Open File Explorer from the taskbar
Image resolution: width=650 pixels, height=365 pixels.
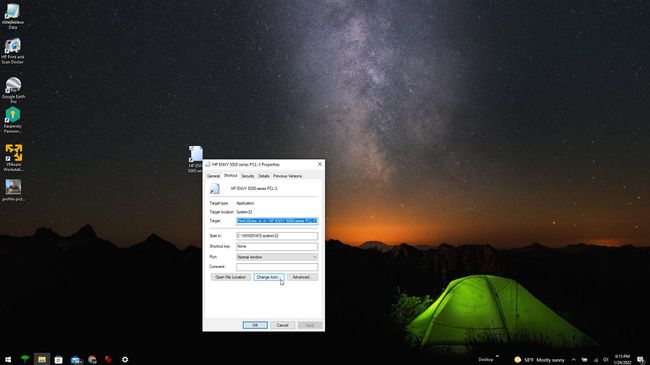coord(42,360)
